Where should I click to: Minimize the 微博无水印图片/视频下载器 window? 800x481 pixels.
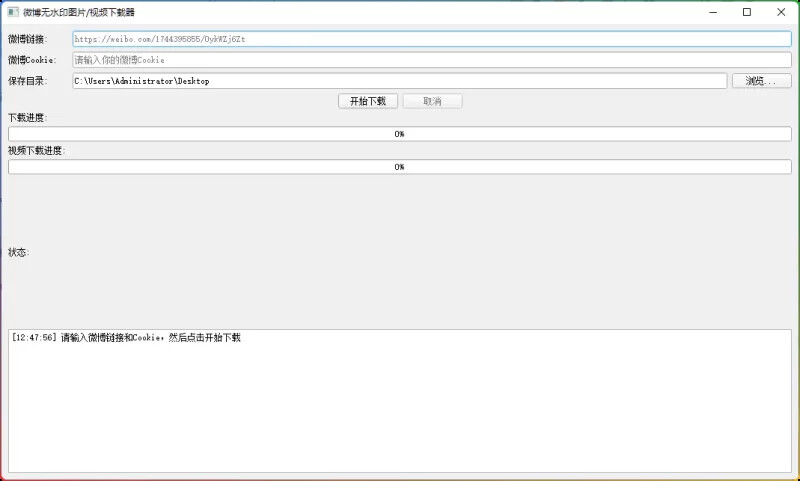tap(713, 12)
